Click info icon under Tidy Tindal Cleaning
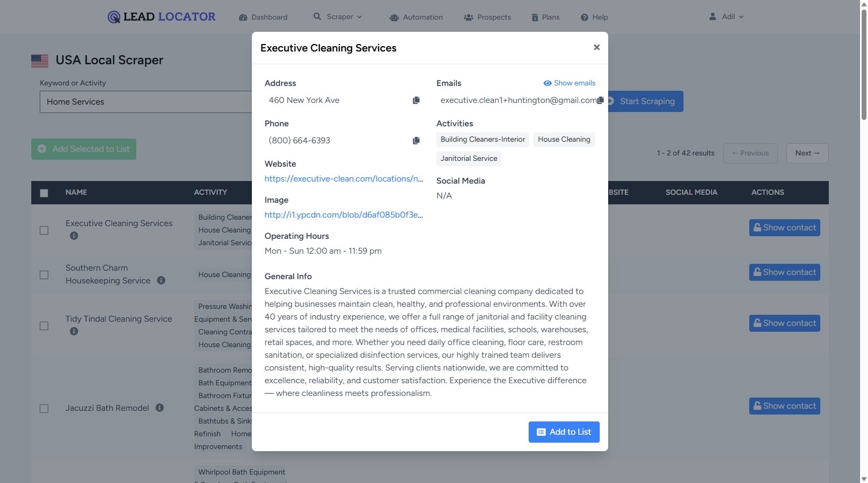This screenshot has width=868, height=483. pos(74,331)
